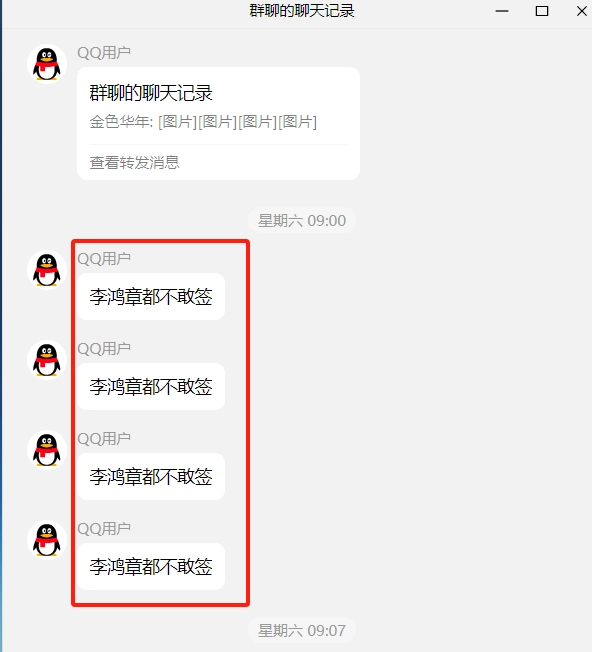Click QQ用户 name above last repeated message
The width and height of the screenshot is (592, 652).
[x=104, y=529]
